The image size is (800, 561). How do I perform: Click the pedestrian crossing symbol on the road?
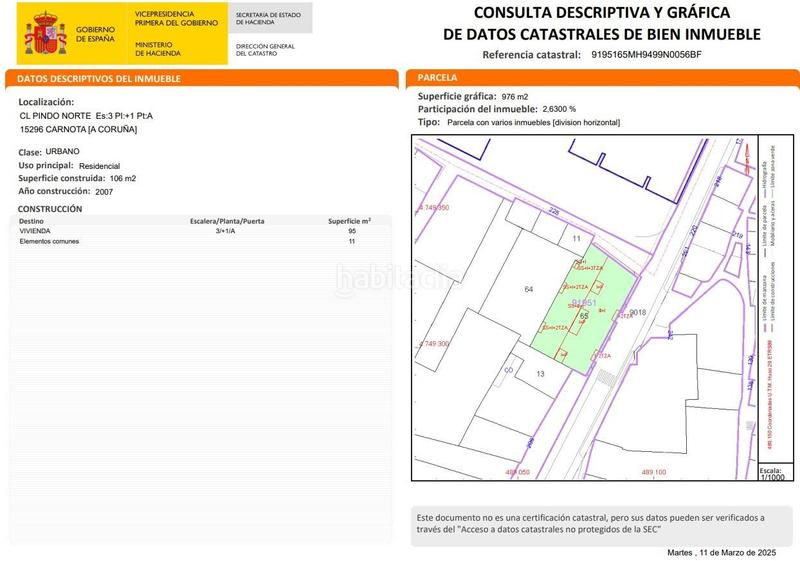pyautogui.click(x=608, y=378)
